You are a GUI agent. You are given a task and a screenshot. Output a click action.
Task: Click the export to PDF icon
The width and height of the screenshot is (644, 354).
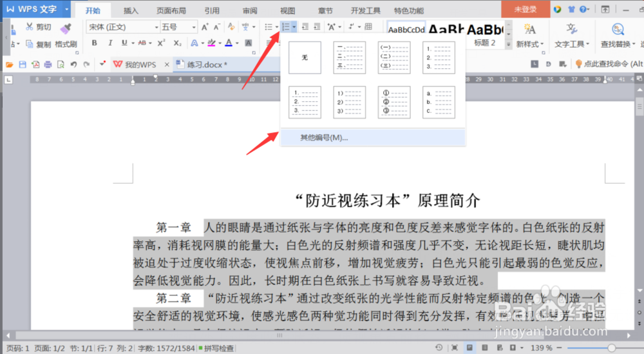pos(35,64)
